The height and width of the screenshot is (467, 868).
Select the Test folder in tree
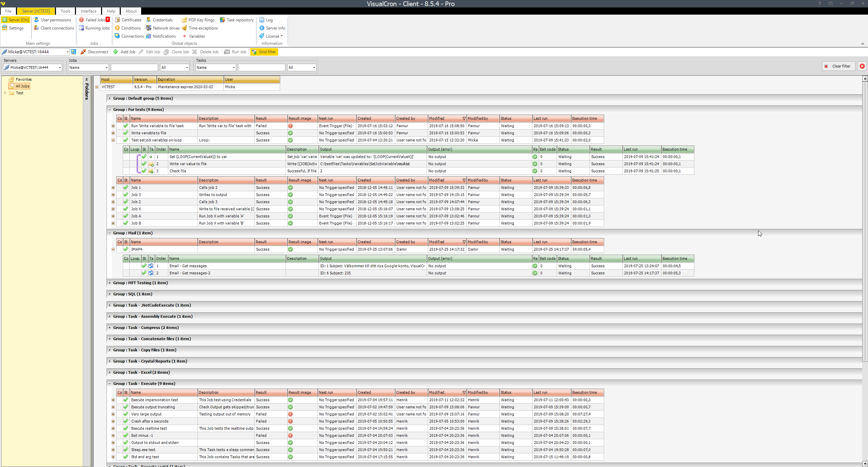point(20,93)
